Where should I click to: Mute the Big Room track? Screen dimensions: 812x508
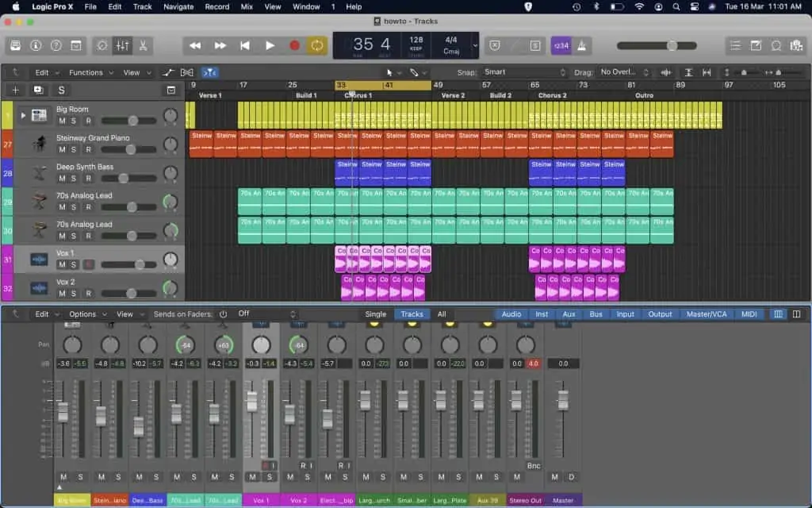[62, 121]
